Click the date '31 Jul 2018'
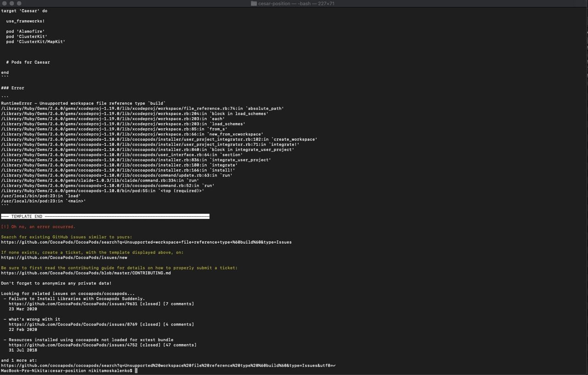 [23, 350]
